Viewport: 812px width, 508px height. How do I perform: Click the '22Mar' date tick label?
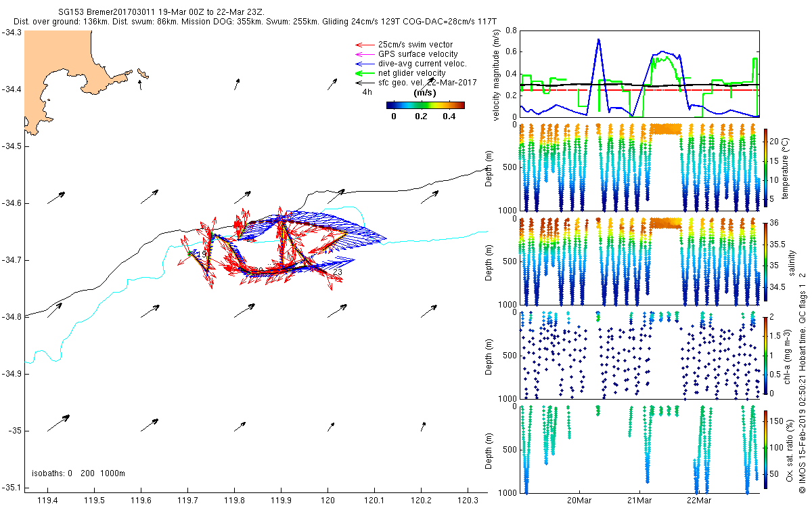click(699, 501)
